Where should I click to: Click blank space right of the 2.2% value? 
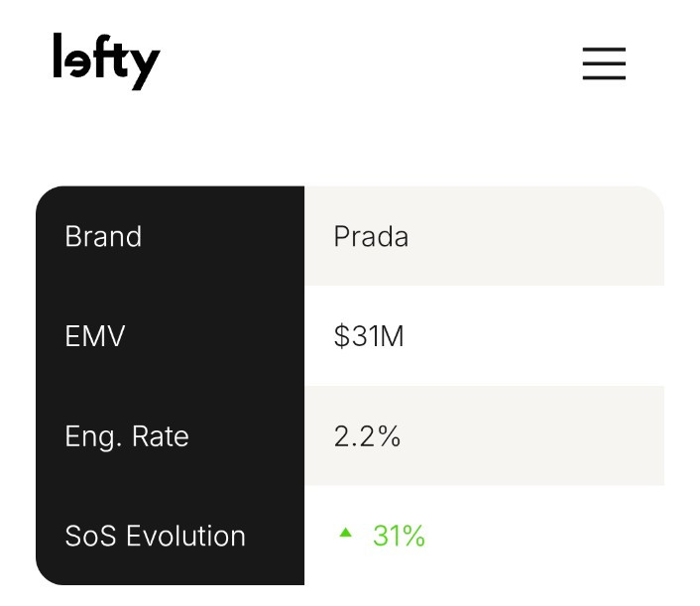531,435
